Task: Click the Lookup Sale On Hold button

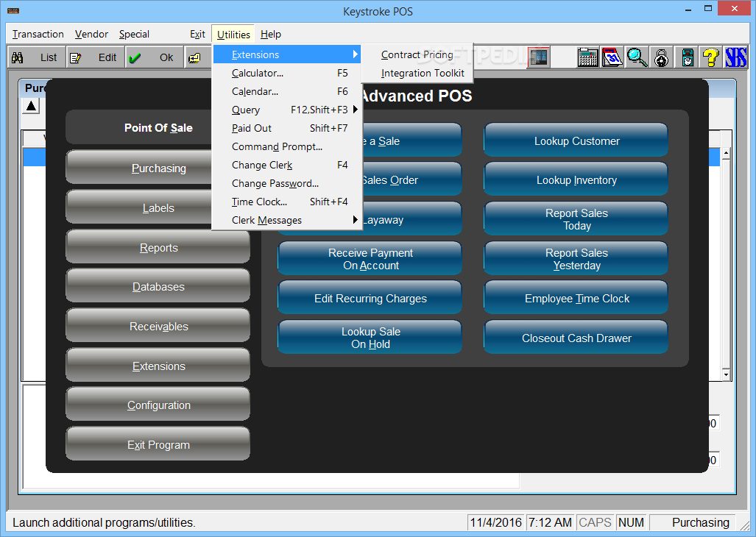Action: tap(370, 338)
